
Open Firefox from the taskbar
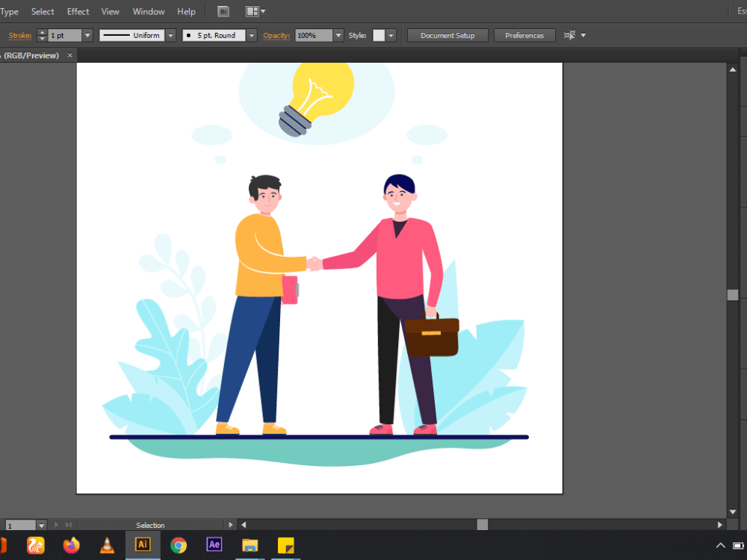click(71, 545)
